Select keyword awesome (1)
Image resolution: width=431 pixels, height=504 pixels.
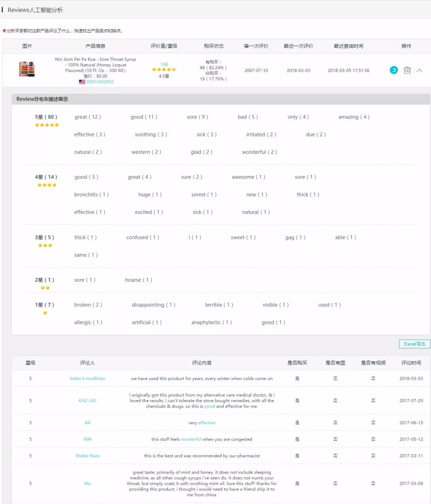tap(249, 177)
